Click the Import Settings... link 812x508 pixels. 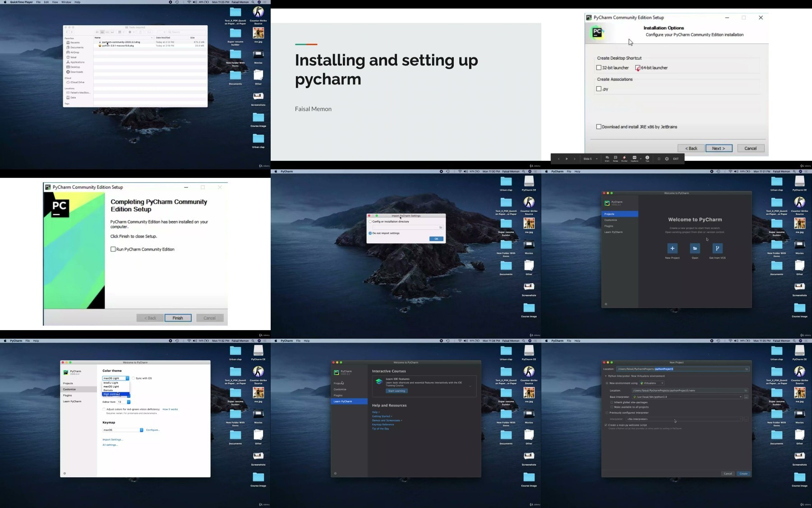click(113, 440)
